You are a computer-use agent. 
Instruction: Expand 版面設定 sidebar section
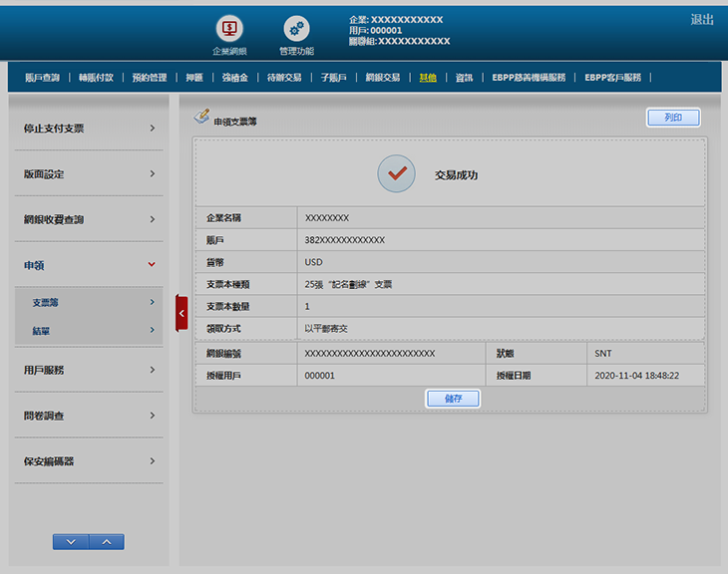tap(89, 173)
